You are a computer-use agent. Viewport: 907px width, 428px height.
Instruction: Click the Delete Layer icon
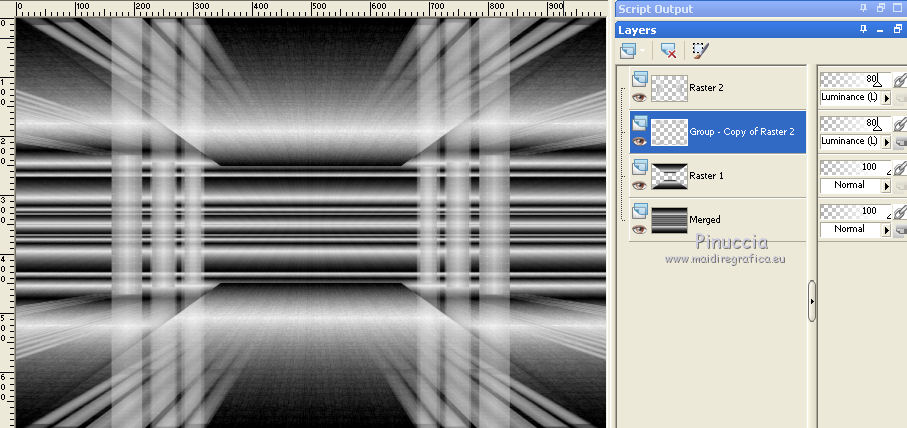pyautogui.click(x=668, y=51)
